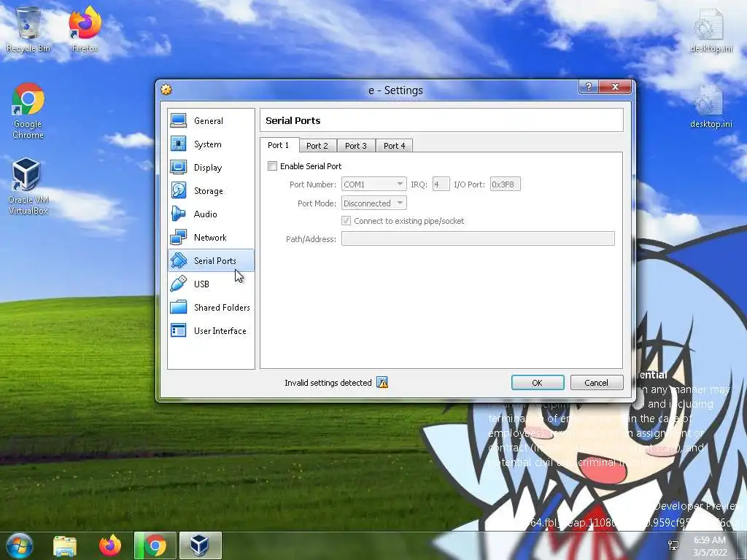Click the Path/Address input field

478,238
